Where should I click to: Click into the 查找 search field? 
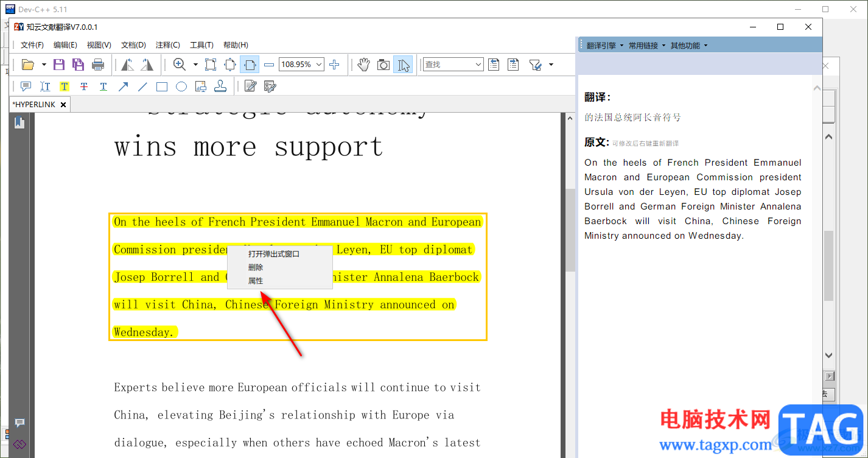tap(447, 65)
